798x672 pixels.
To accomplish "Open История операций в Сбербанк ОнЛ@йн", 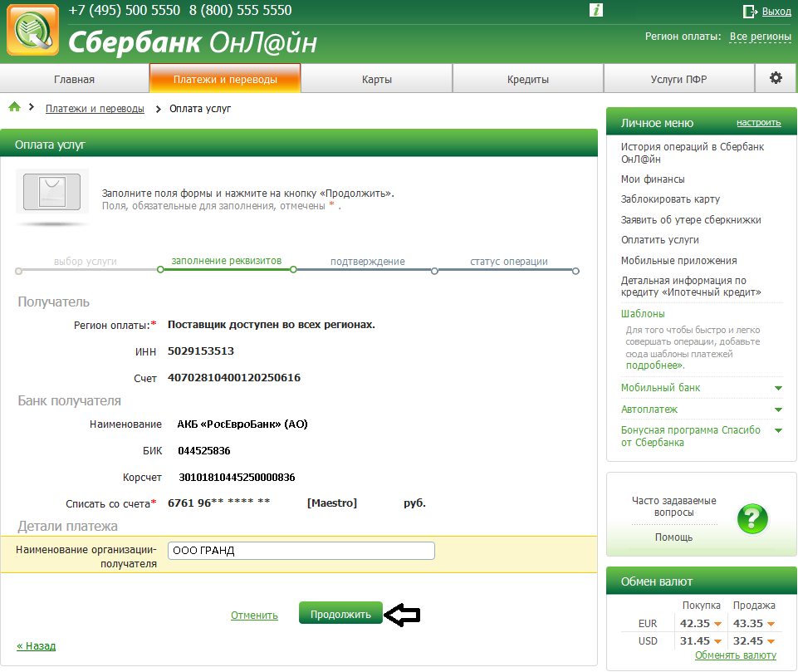I will 693,153.
